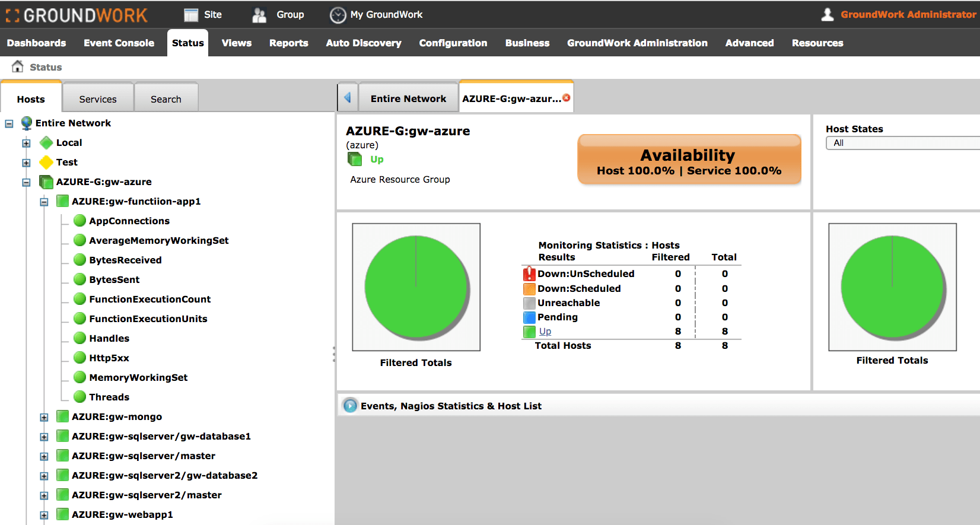Screen dimensions: 980x525
Task: Click AZURE:gw-mongo green host icon
Action: [x=62, y=416]
